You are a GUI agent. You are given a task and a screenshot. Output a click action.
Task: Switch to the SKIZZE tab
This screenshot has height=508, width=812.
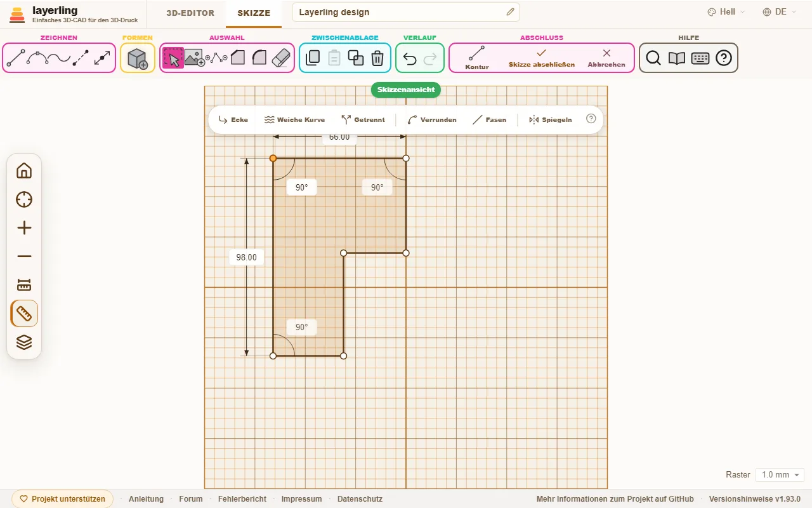click(x=254, y=13)
